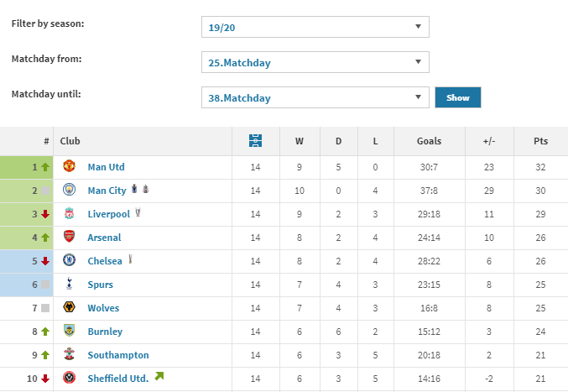This screenshot has height=392, width=568.
Task: Click the green arrow next to Sheffield Utd.
Action: click(159, 376)
